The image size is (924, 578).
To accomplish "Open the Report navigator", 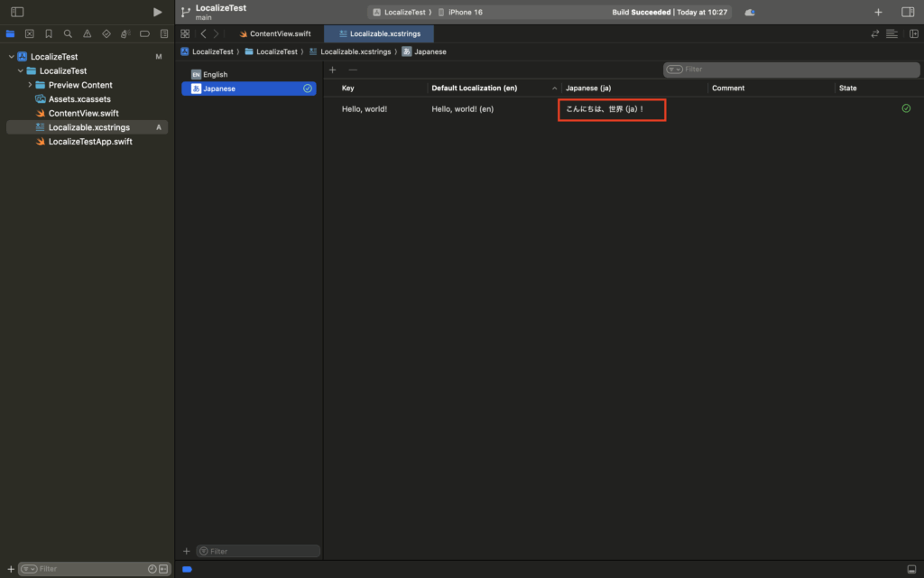I will click(164, 33).
